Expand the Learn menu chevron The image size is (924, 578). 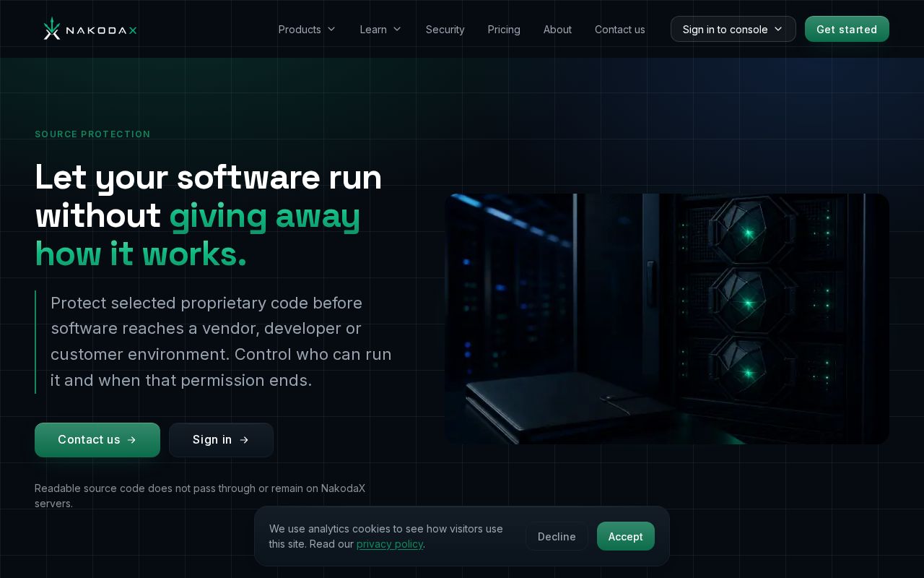[397, 29]
